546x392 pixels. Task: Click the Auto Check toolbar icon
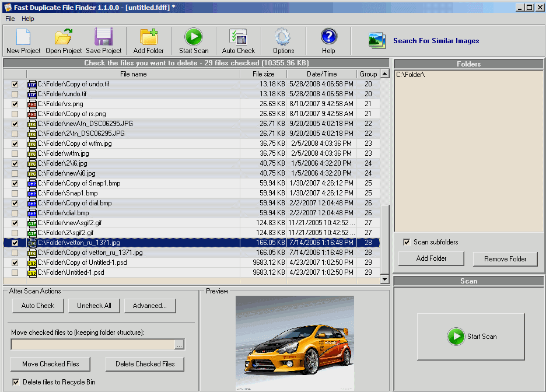238,37
